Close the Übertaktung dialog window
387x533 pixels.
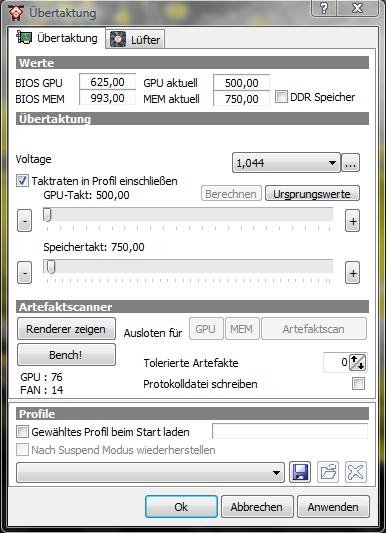(357, 8)
